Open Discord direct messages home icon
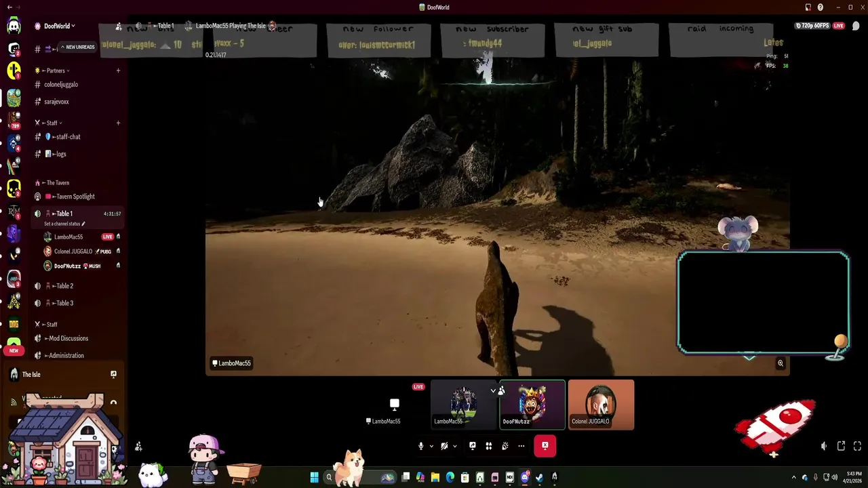The width and height of the screenshot is (868, 488). pyautogui.click(x=14, y=26)
